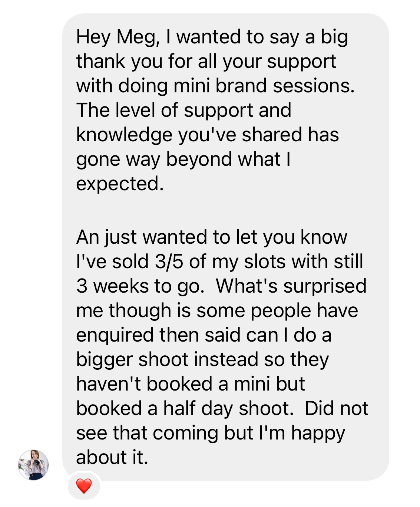Click the phrase "bigger shoot instead"
This screenshot has height=507, width=420.
[x=167, y=359]
